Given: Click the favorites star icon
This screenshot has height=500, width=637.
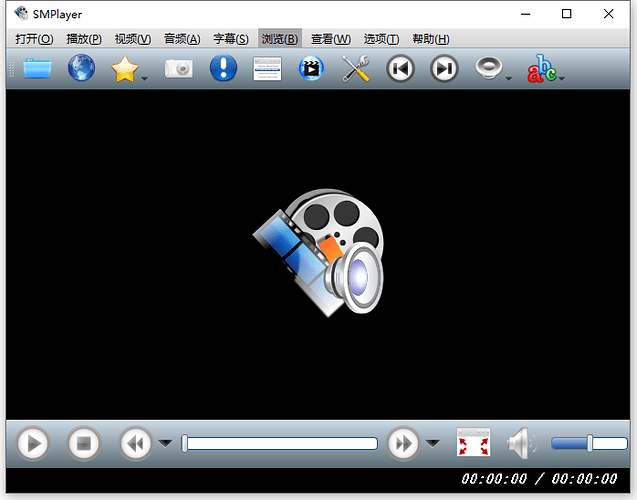Looking at the screenshot, I should [124, 69].
